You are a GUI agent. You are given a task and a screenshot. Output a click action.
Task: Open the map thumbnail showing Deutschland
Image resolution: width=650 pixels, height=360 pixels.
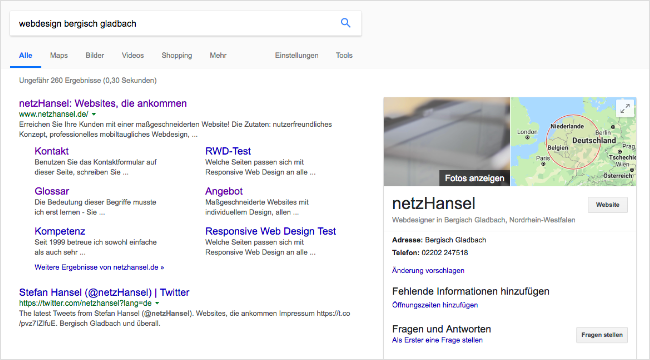573,141
